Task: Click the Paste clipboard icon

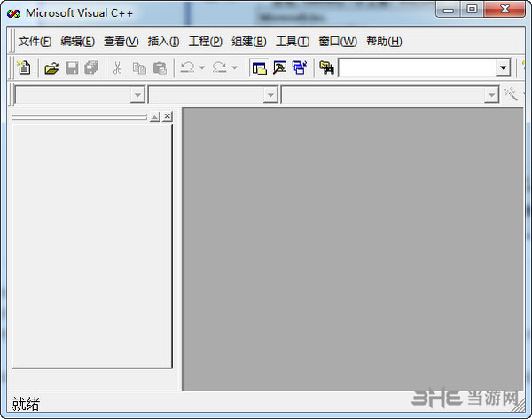Action: point(160,68)
